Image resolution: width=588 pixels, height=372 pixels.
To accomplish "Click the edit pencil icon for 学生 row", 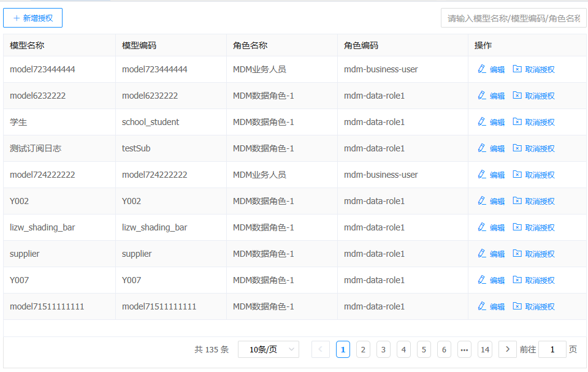I will coord(482,122).
